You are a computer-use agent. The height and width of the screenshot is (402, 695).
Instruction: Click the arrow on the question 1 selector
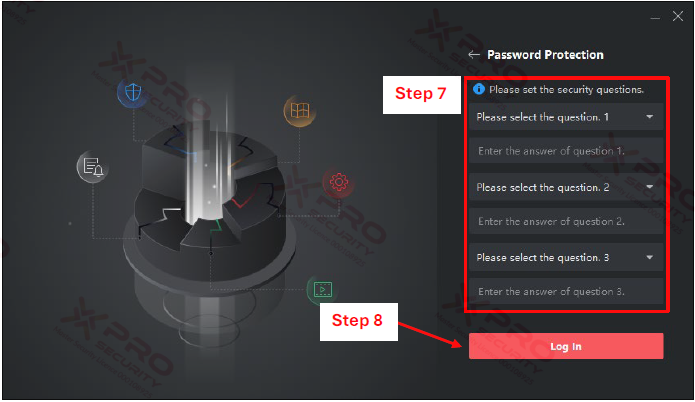click(649, 117)
